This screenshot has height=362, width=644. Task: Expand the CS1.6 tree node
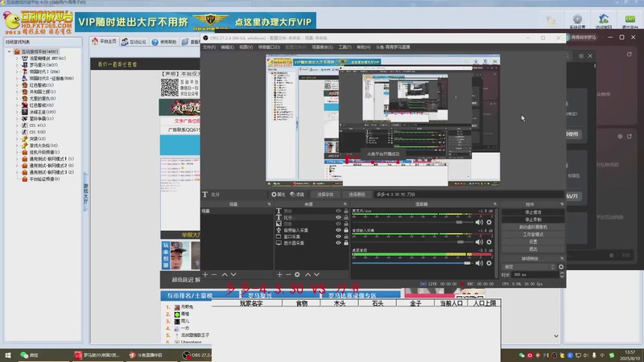point(17,125)
